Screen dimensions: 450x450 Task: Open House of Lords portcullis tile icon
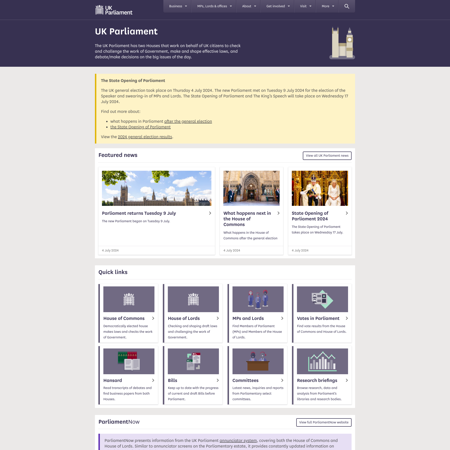click(193, 299)
